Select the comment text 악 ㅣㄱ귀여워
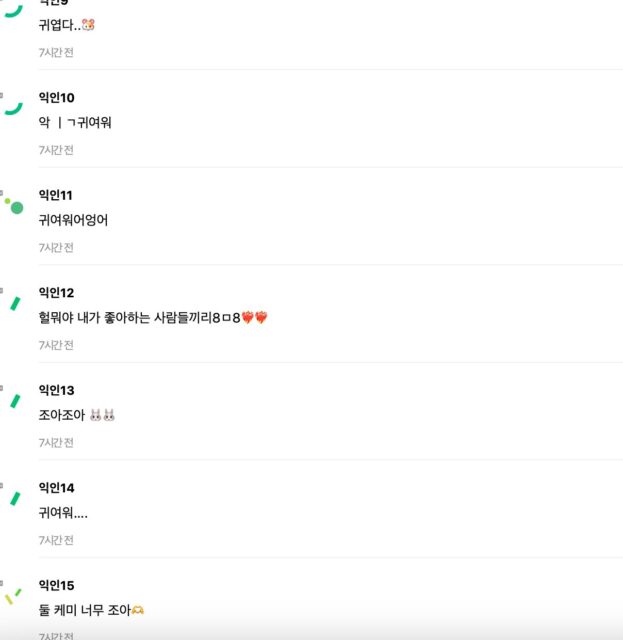The width and height of the screenshot is (623, 640). coord(75,123)
